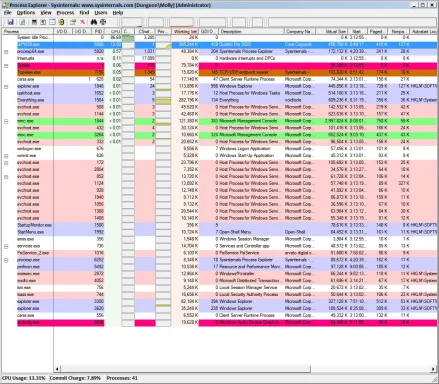Screen dimensions: 439x384
Task: Click the horizontal scrollbar right arrow
Action: 433,369
